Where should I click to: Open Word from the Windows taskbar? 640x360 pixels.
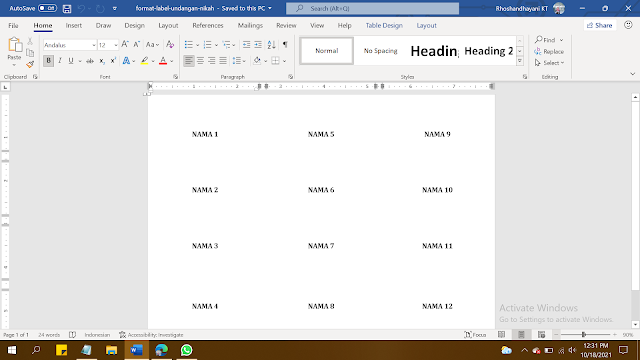pos(136,350)
